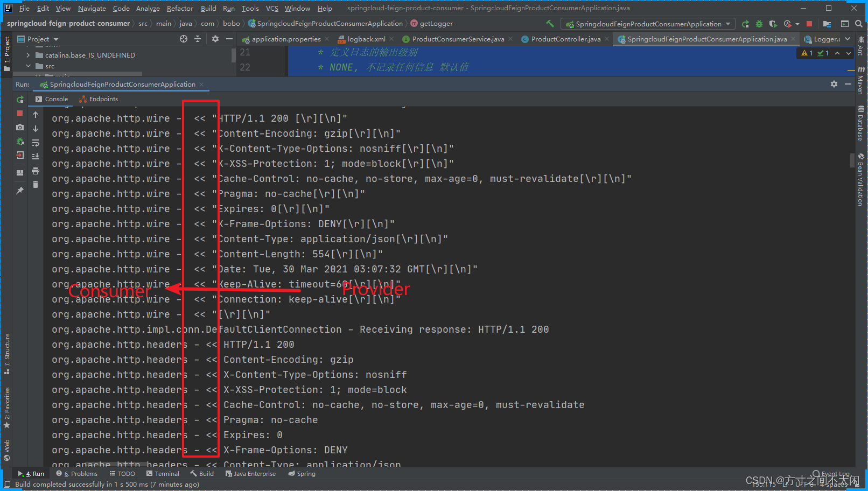This screenshot has width=868, height=491.
Task: Expand the profiler options dropdown arrow
Action: point(797,24)
